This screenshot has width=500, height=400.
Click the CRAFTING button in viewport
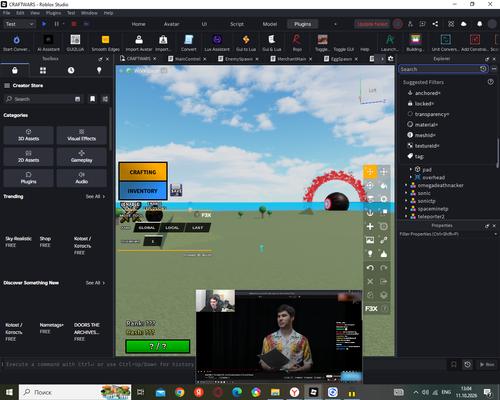(x=143, y=172)
